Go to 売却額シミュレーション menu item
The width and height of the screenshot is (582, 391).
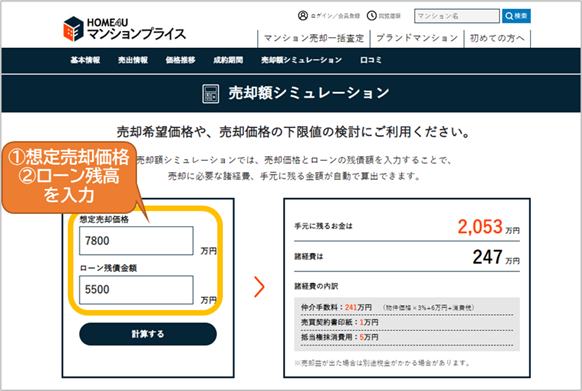coord(301,60)
